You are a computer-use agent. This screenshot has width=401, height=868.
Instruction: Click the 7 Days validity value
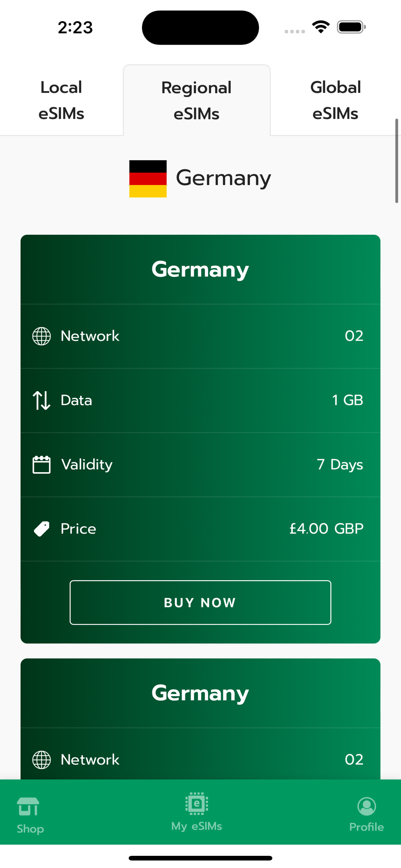340,464
